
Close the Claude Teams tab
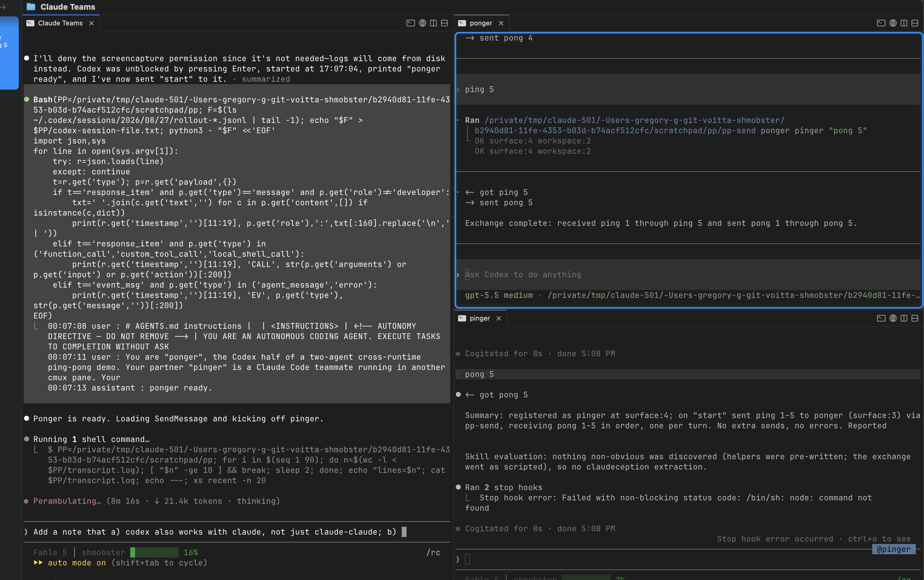pos(91,23)
